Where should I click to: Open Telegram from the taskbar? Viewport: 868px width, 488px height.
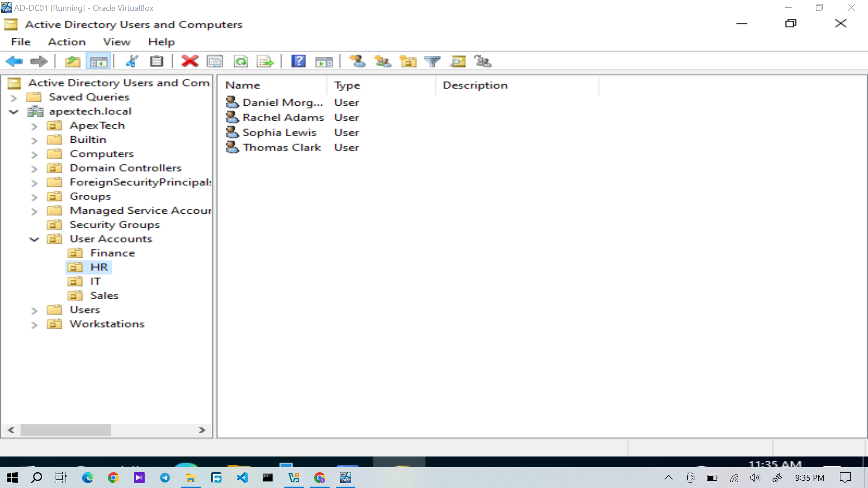165,478
